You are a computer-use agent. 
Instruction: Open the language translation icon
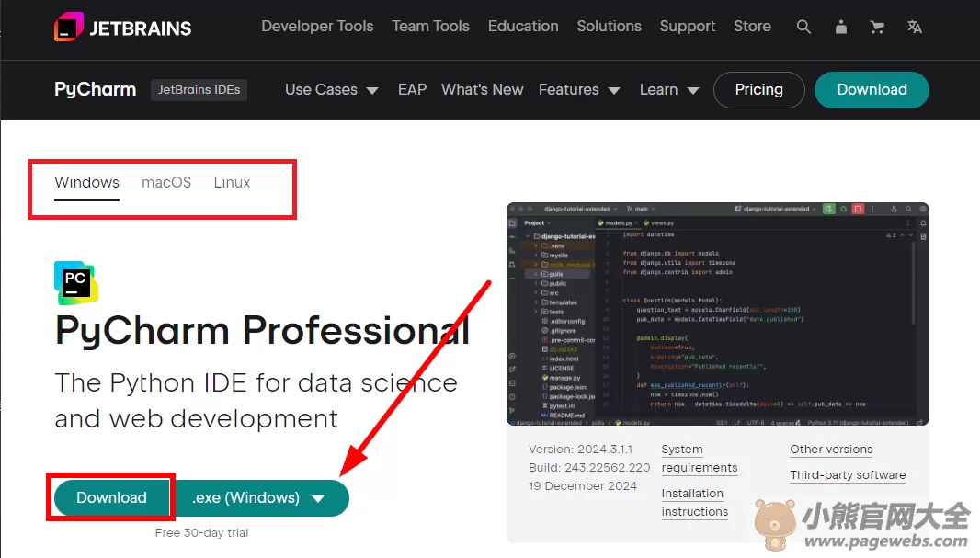click(x=915, y=27)
